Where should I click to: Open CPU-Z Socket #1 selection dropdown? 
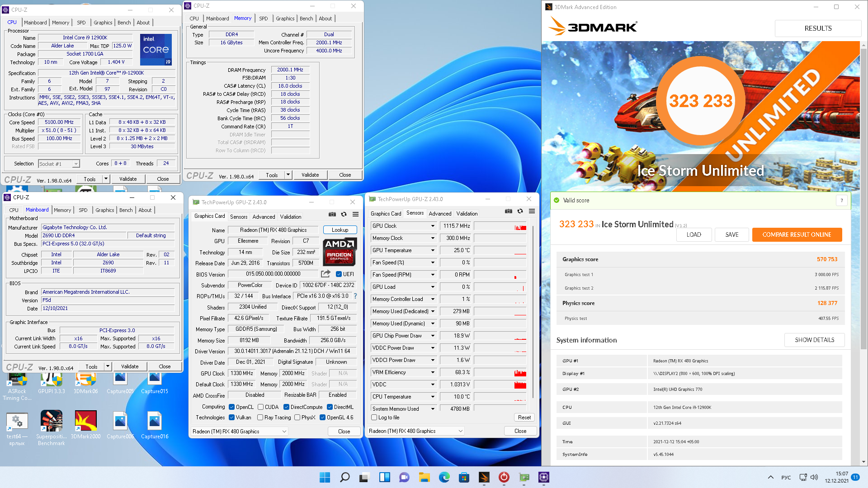(x=59, y=164)
